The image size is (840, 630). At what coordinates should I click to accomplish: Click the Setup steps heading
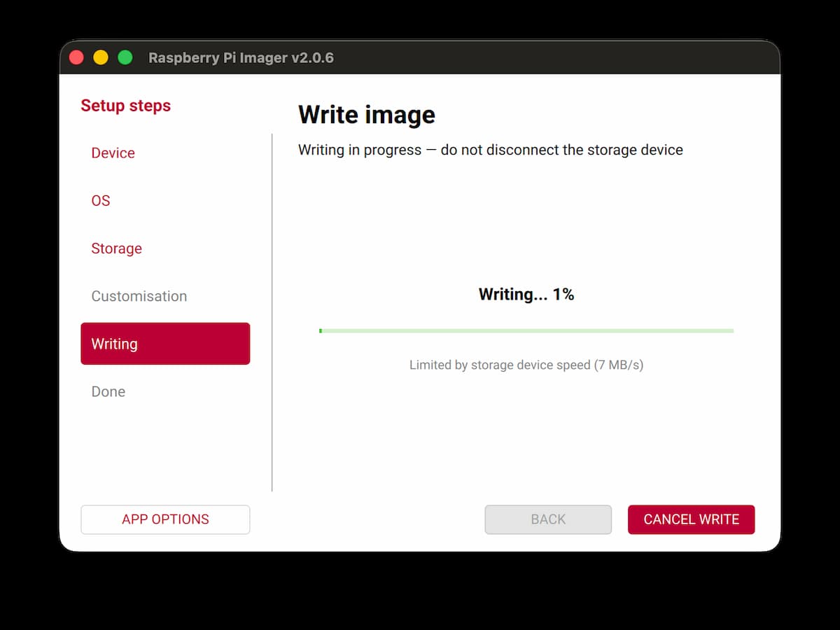click(x=125, y=106)
